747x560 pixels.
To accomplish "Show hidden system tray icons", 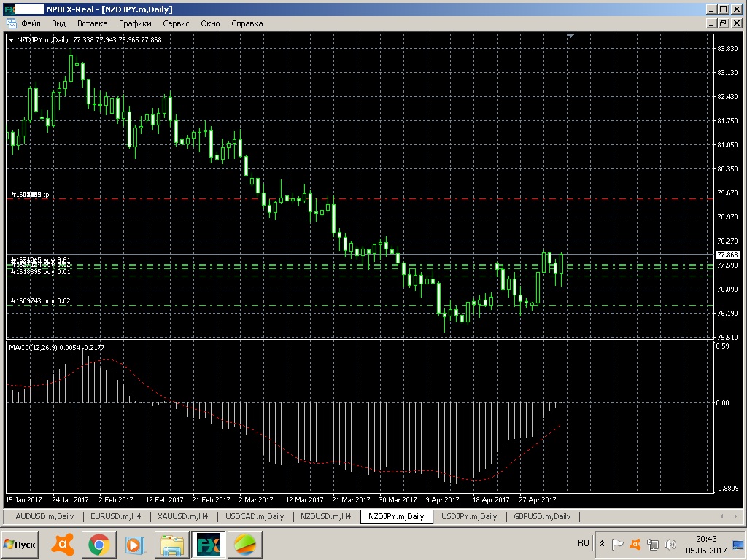I will tap(602, 544).
